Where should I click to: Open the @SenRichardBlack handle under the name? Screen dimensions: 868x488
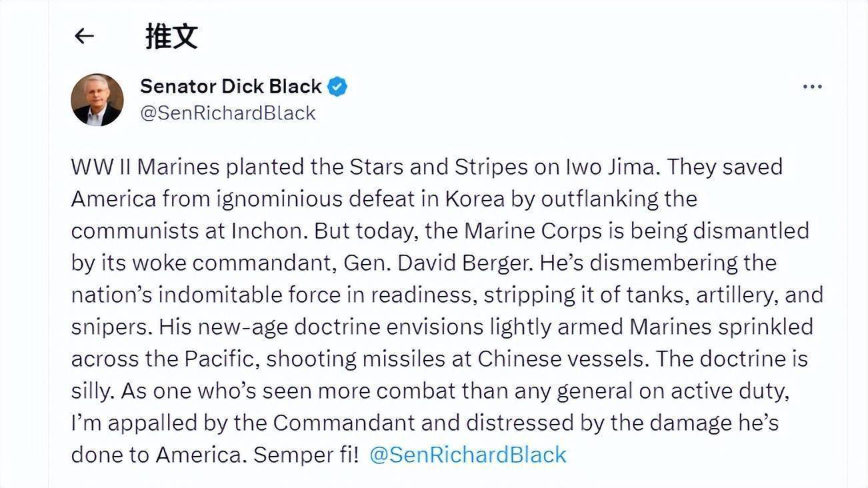click(x=227, y=113)
